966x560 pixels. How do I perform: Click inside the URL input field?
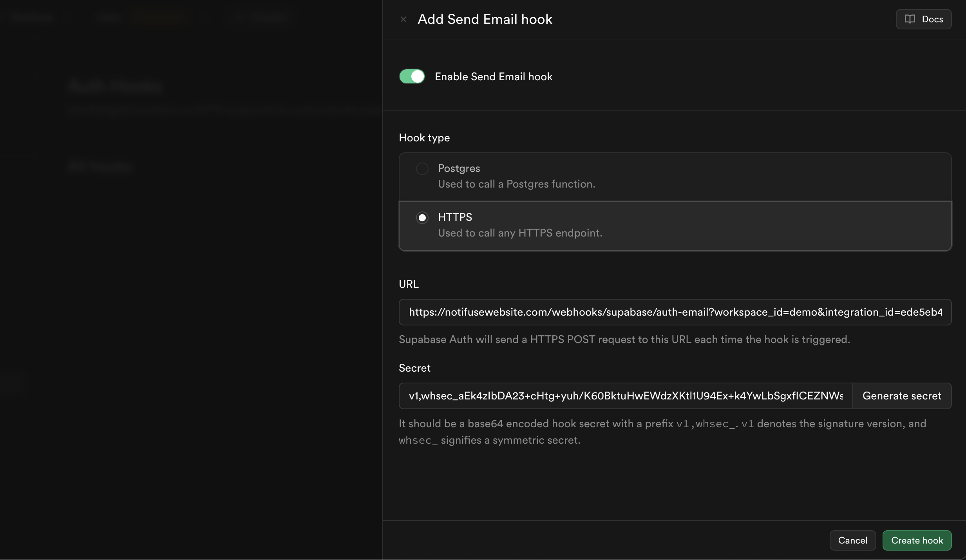click(675, 312)
